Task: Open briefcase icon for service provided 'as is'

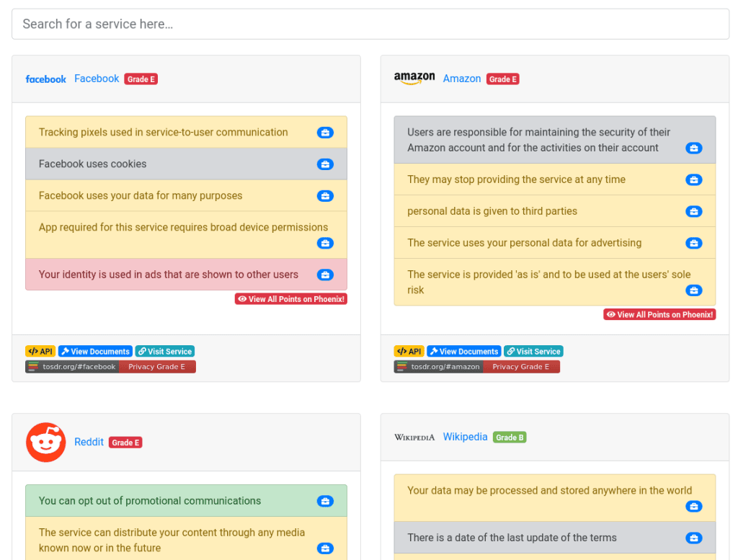Action: (x=694, y=290)
